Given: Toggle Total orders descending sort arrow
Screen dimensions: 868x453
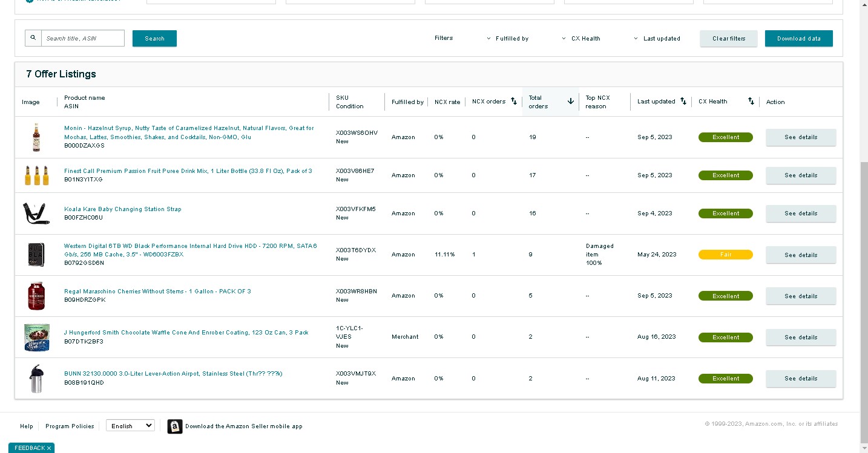Looking at the screenshot, I should tap(570, 101).
